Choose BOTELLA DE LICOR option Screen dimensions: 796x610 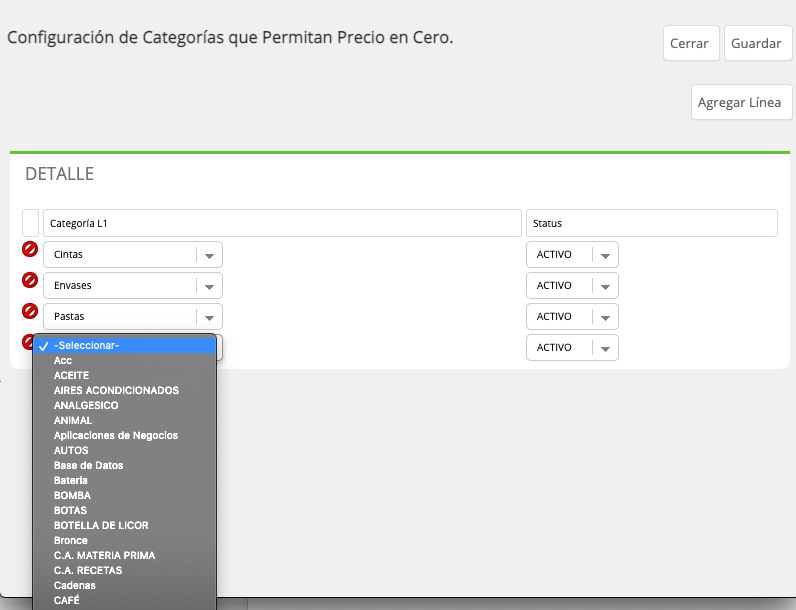coord(125,525)
